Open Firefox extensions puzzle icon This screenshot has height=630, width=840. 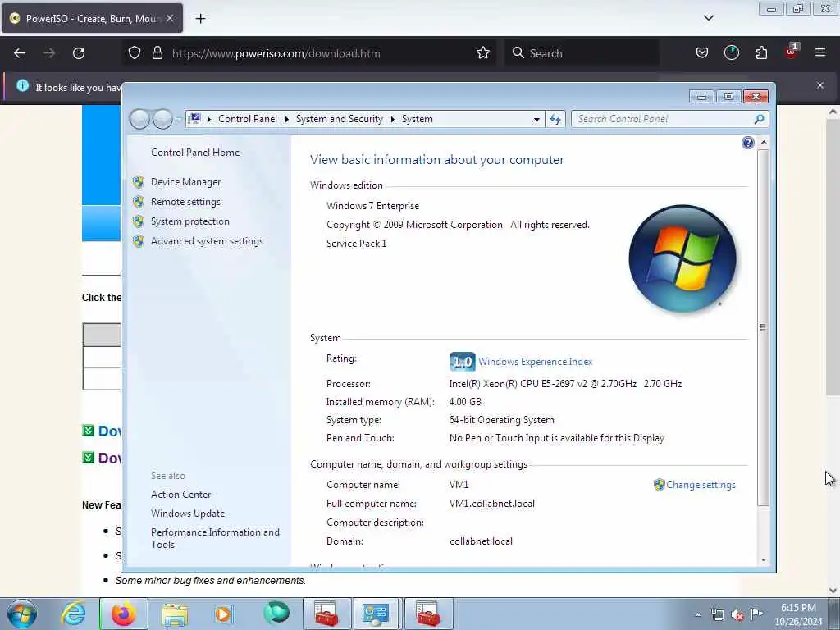(x=761, y=53)
